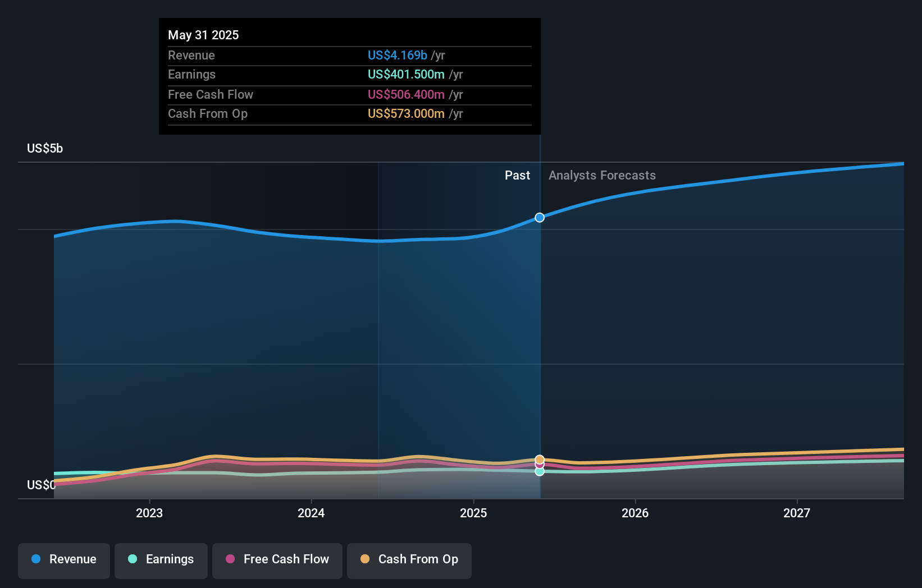
Task: Click the US$4.169b revenue value
Action: point(398,55)
